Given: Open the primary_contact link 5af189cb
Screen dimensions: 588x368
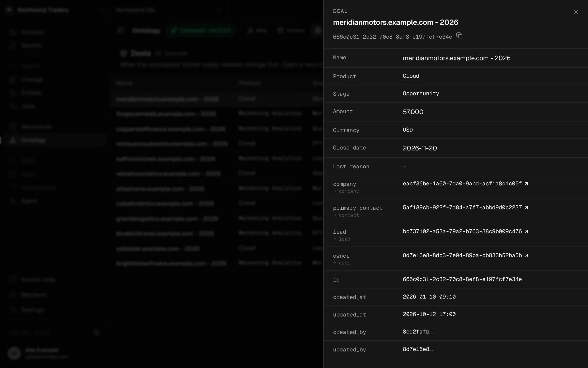Looking at the screenshot, I should [x=465, y=207].
